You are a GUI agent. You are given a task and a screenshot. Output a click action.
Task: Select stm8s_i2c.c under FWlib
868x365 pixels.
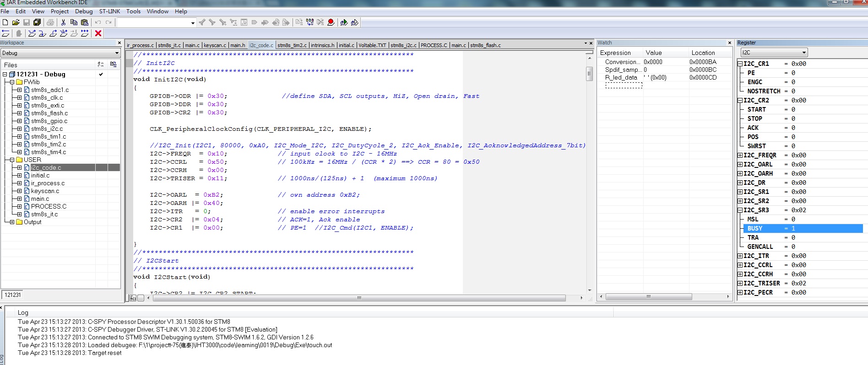point(47,129)
